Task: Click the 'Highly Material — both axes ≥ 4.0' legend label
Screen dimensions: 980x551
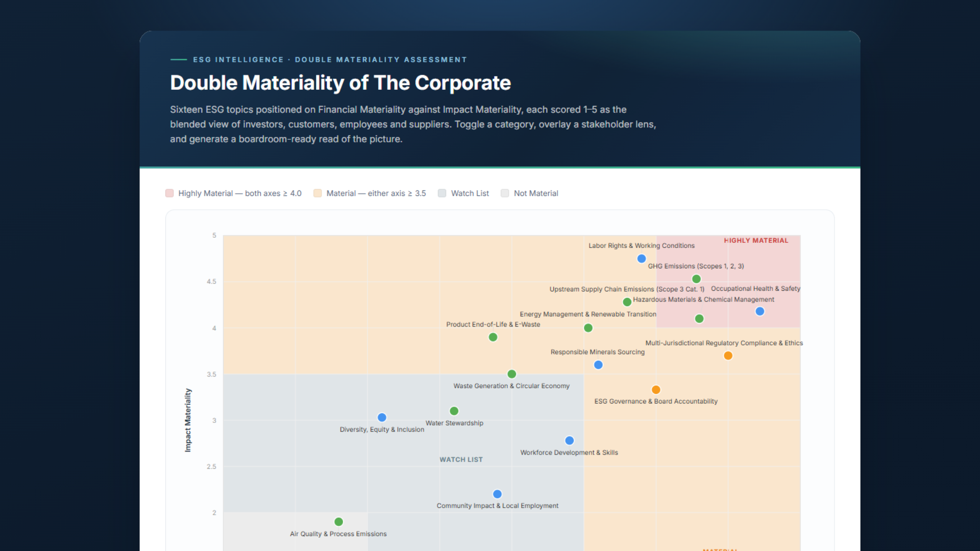Action: click(240, 193)
